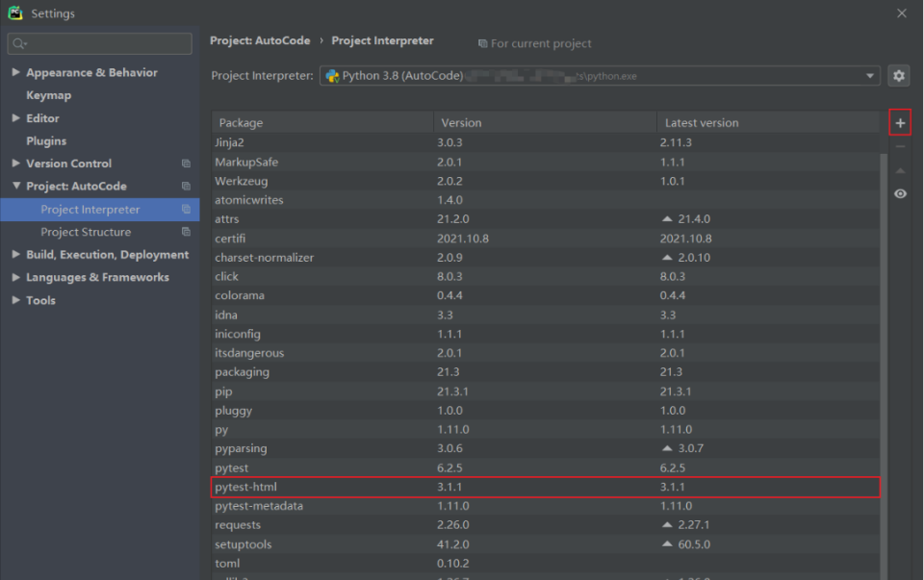Open the interpreter gear settings menu
Viewport: 924px width, 580px height.
click(x=898, y=75)
